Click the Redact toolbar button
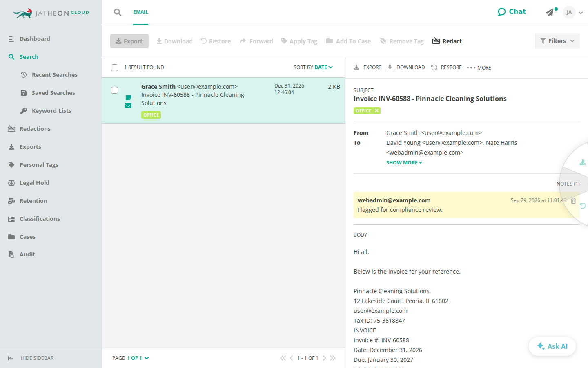The width and height of the screenshot is (588, 368). [447, 41]
